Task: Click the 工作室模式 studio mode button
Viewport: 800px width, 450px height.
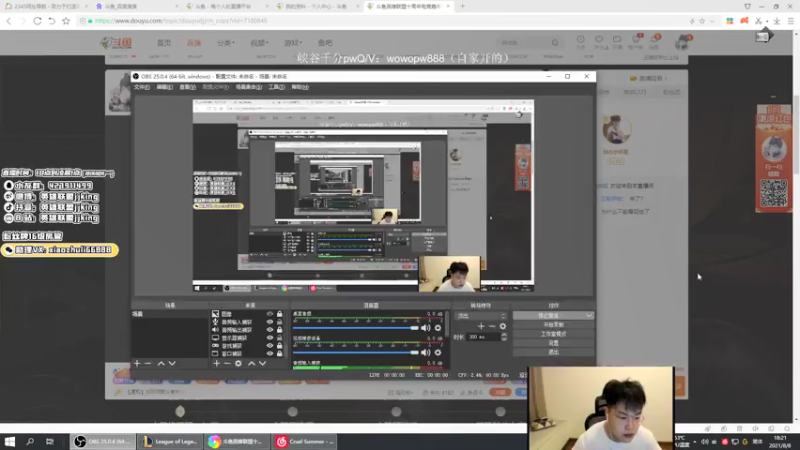Action: tap(554, 334)
